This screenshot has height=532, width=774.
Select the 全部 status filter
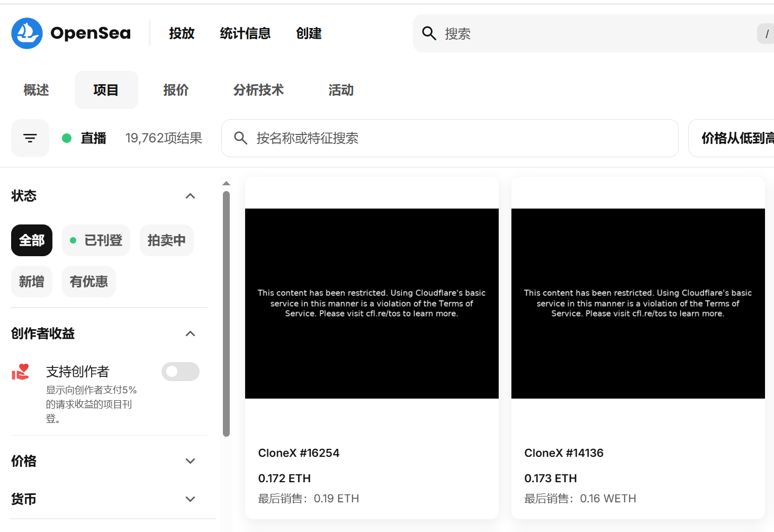tap(32, 240)
